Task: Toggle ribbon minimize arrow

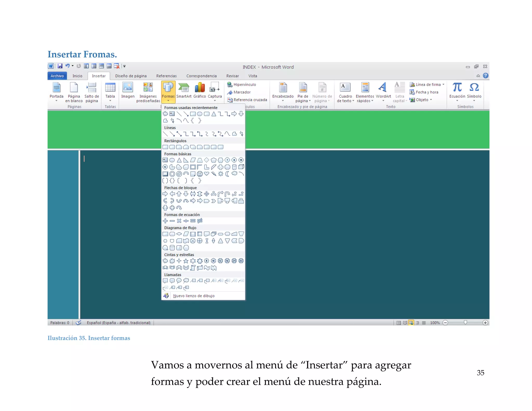Action: point(478,76)
